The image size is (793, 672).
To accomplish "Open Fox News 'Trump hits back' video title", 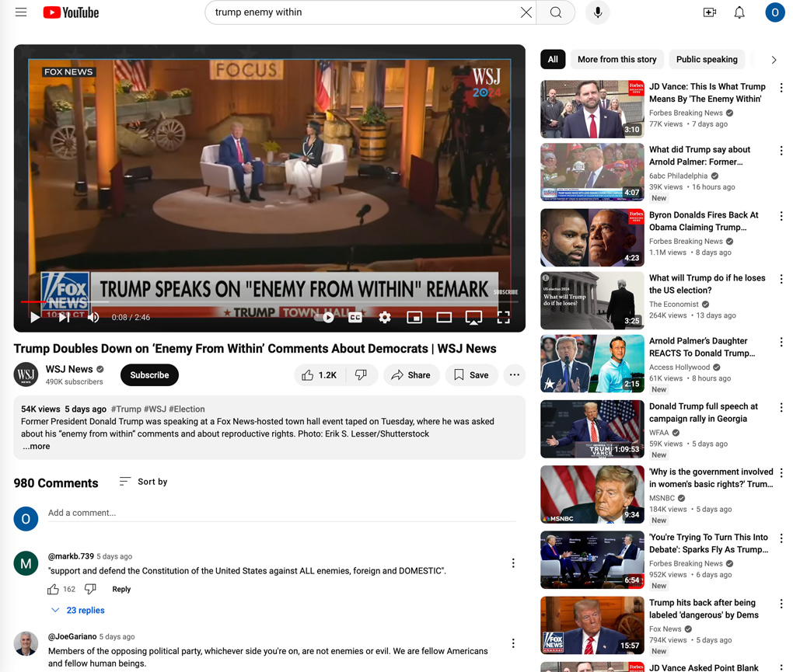I will click(704, 609).
